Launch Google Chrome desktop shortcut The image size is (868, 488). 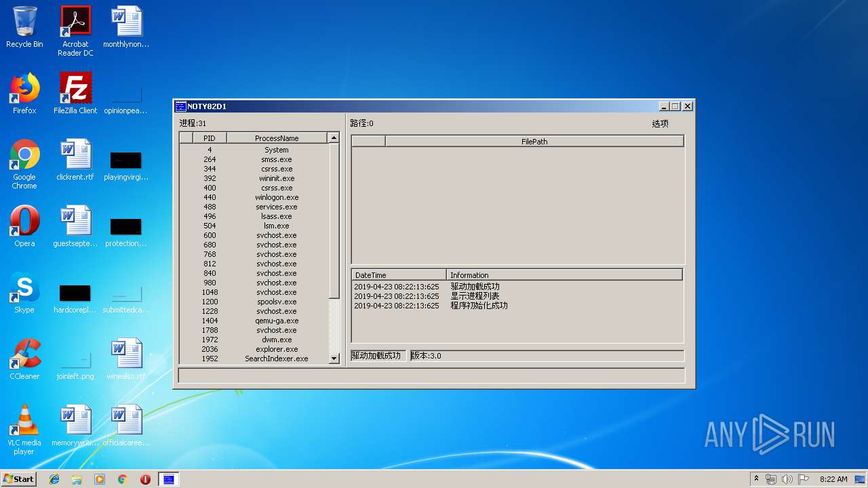24,164
